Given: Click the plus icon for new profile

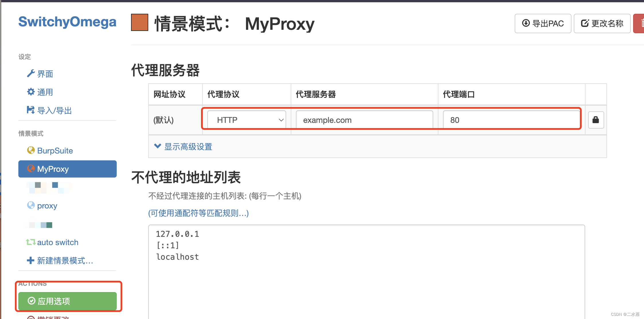Looking at the screenshot, I should (30, 260).
